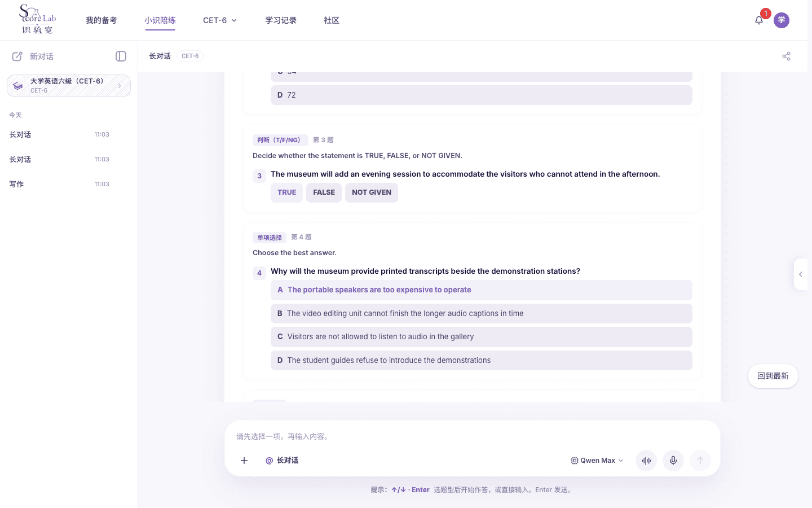Collapse the sidebar with panel icon
The height and width of the screenshot is (508, 812).
point(121,56)
